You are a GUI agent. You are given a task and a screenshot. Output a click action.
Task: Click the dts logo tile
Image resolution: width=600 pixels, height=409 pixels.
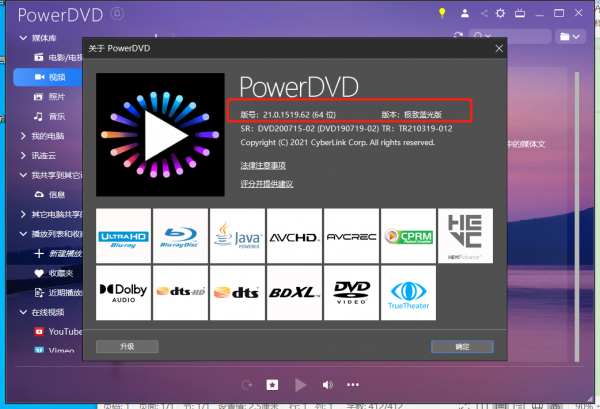237,293
